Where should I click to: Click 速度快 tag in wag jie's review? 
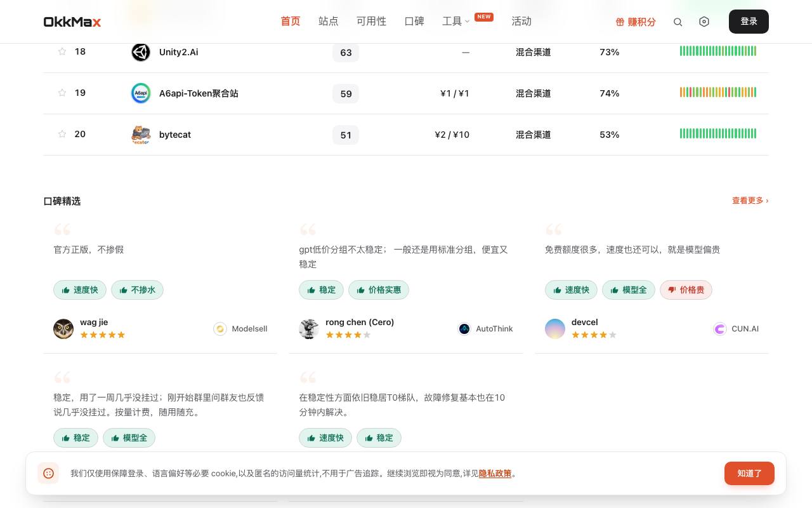click(x=79, y=290)
